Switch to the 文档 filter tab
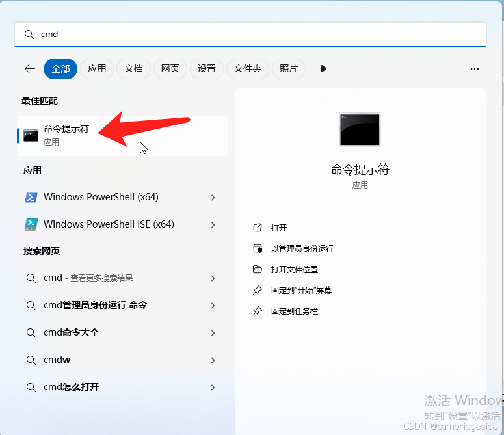Image resolution: width=504 pixels, height=435 pixels. 133,68
